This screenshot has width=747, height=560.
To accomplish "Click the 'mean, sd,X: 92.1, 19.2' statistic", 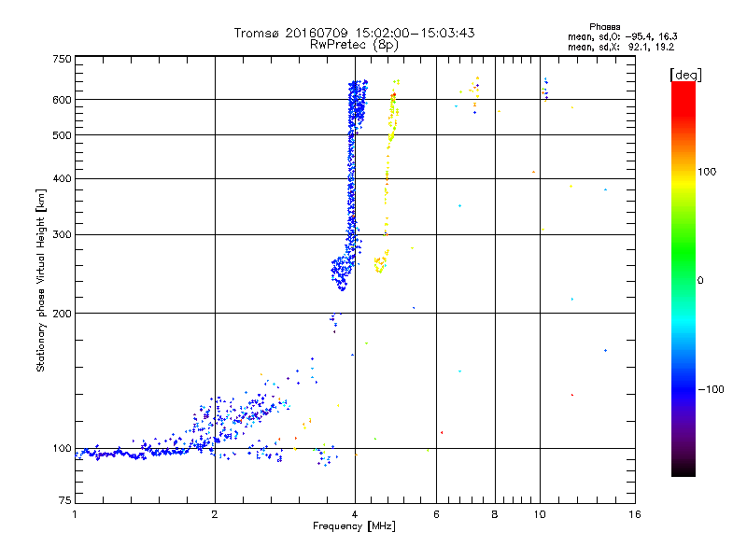I will coord(621,48).
